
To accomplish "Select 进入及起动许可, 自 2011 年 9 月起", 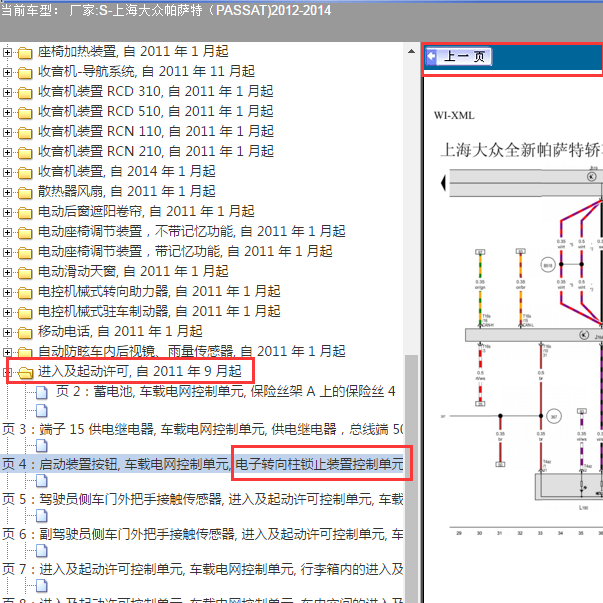I will point(140,372).
